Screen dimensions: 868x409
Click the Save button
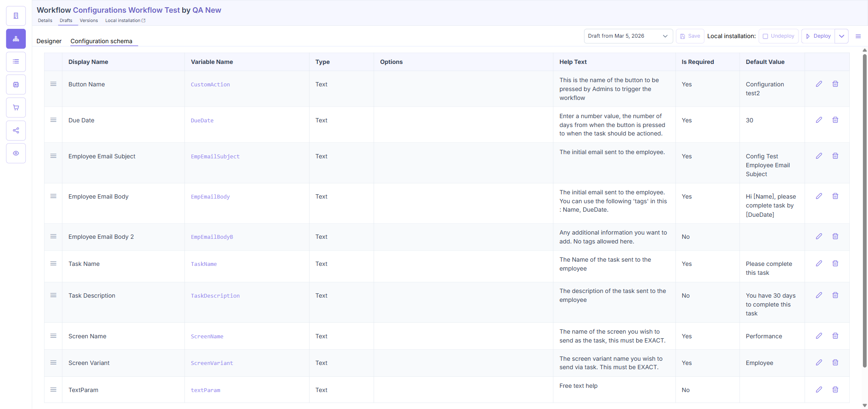tap(690, 36)
